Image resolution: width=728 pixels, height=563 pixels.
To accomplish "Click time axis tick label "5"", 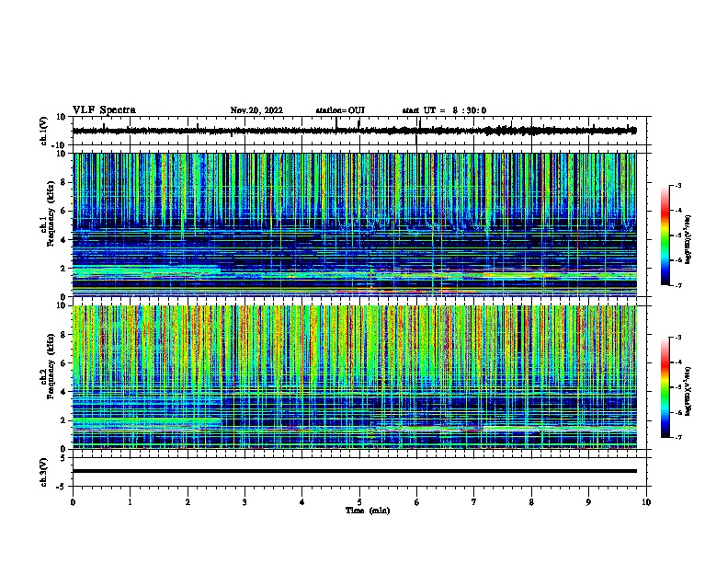I will [359, 502].
